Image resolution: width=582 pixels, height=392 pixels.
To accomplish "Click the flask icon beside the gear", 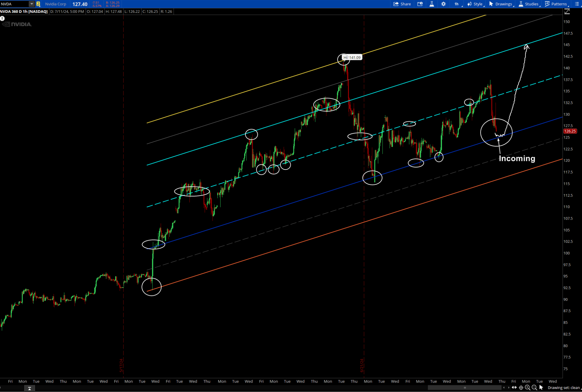I will click(432, 4).
